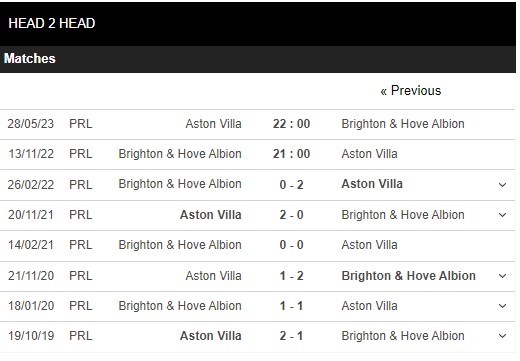The width and height of the screenshot is (520, 361).
Task: Expand the 21/11/20 match details chevron
Action: point(502,276)
